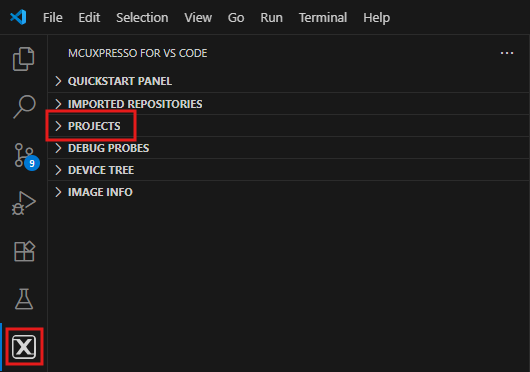The height and width of the screenshot is (372, 530).
Task: Click the DEBUG PROBES header label
Action: (x=109, y=148)
